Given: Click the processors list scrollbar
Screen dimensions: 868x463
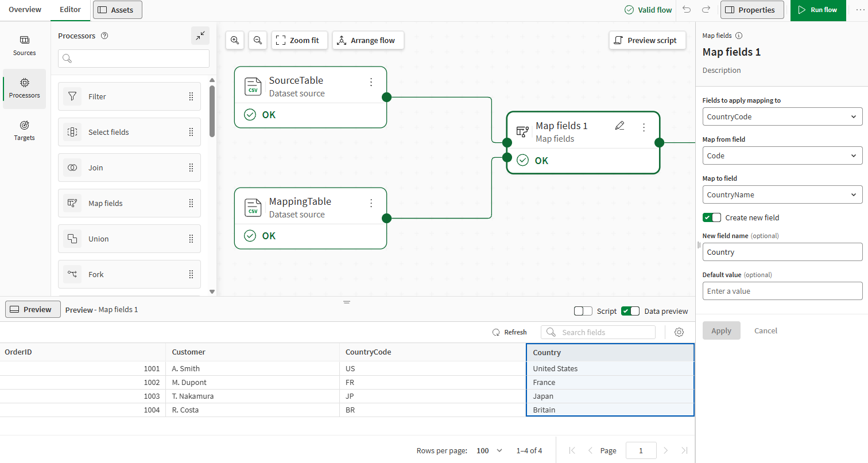Looking at the screenshot, I should click(x=212, y=111).
